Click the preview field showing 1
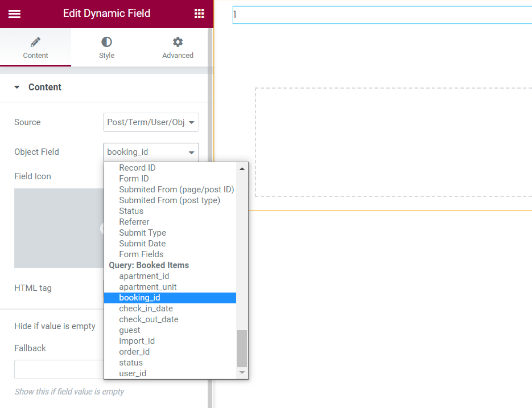 [382, 15]
